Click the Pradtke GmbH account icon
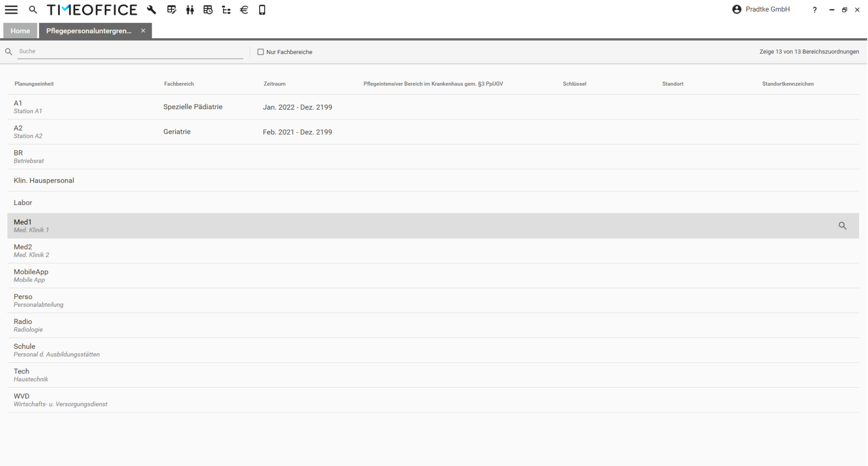The image size is (868, 466). (737, 9)
